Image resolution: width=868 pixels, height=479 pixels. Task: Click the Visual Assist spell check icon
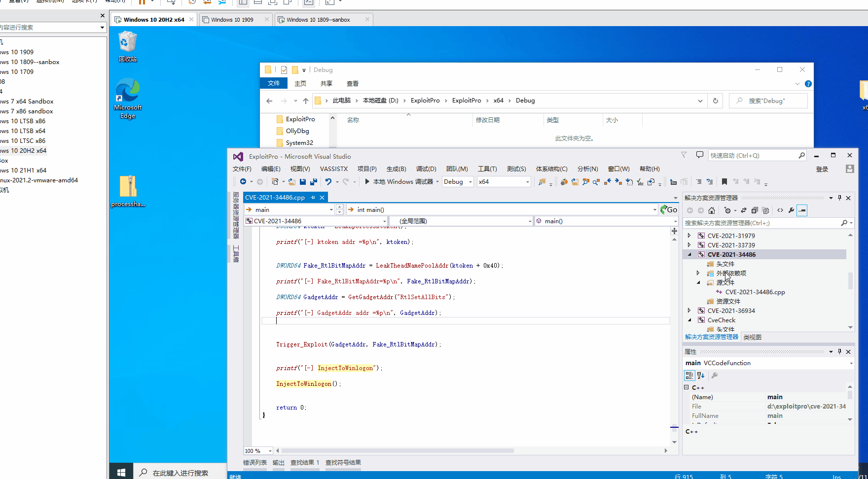pos(640,182)
